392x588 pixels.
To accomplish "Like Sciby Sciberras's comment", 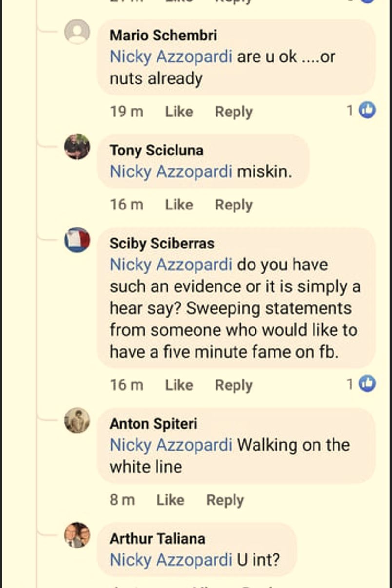I will [x=178, y=384].
